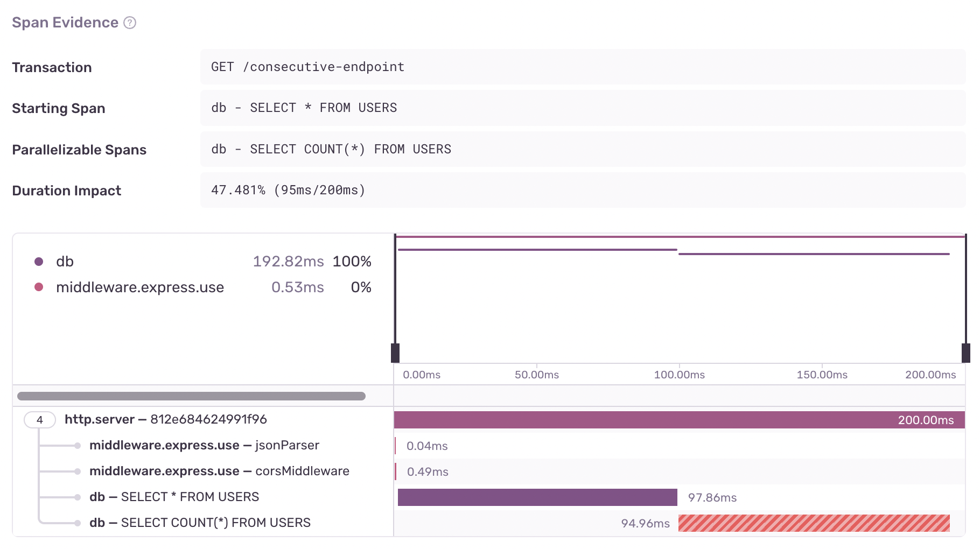This screenshot has width=980, height=549.
Task: Click the Parallelizable Spans query value field
Action: [x=331, y=149]
